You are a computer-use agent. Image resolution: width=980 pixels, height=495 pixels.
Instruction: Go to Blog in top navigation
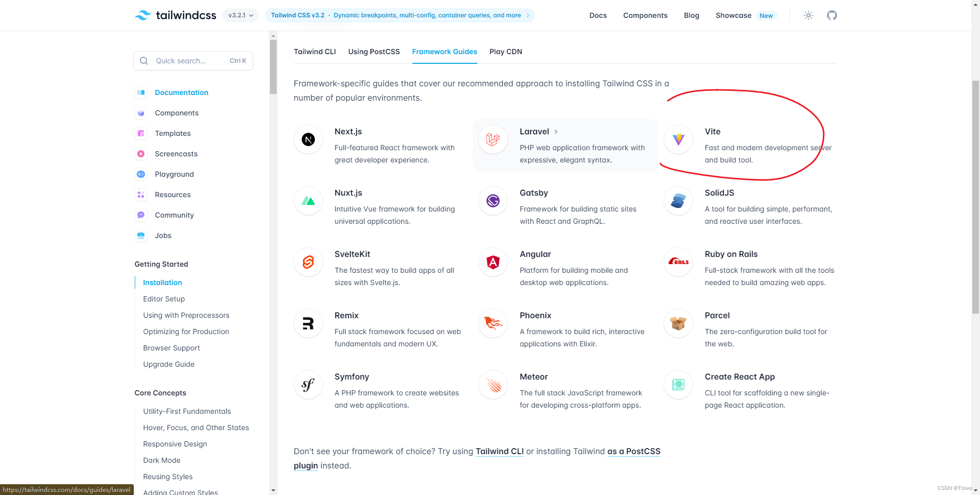(x=691, y=15)
